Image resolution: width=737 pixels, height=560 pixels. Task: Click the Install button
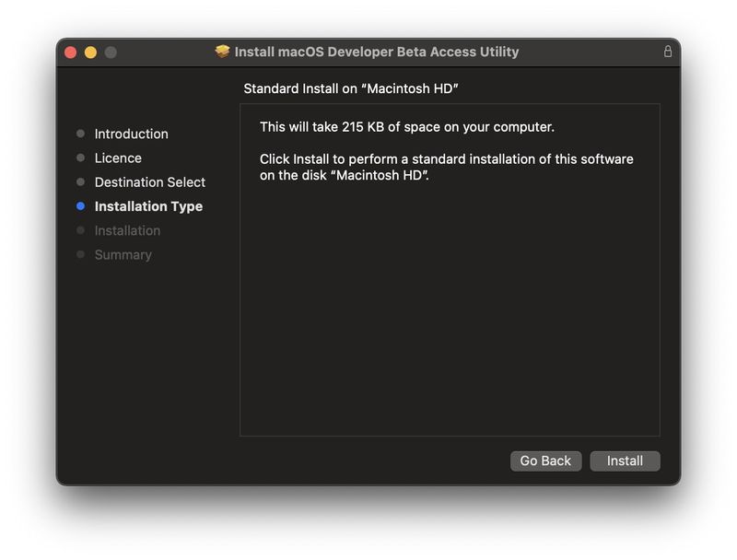pos(625,461)
